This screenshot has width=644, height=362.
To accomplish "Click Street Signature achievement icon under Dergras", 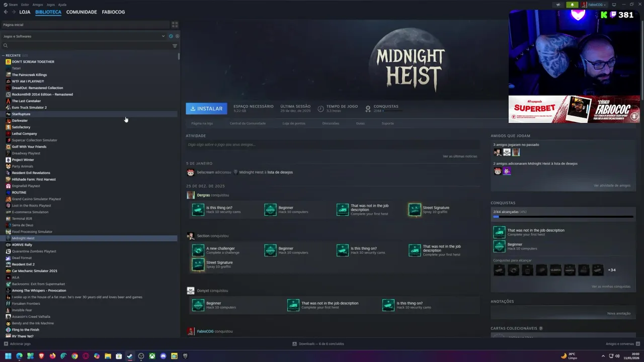I will tap(415, 210).
